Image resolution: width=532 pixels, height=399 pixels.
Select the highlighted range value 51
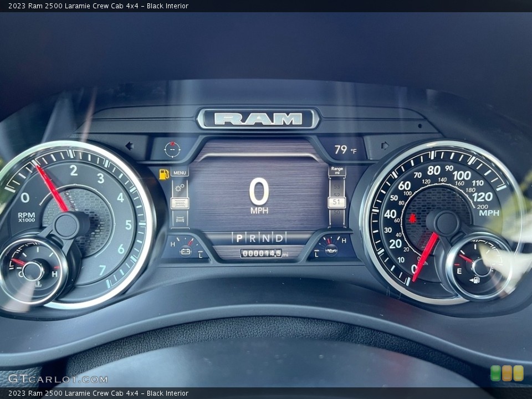tap(336, 202)
